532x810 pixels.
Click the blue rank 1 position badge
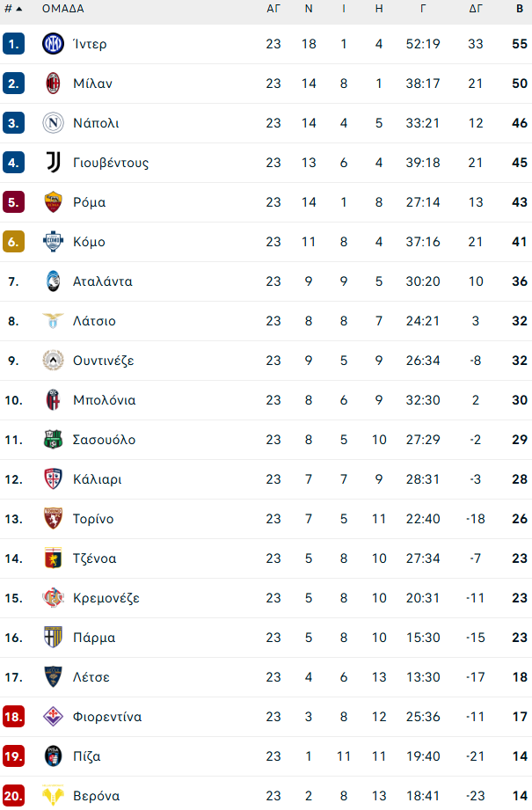pyautogui.click(x=13, y=44)
